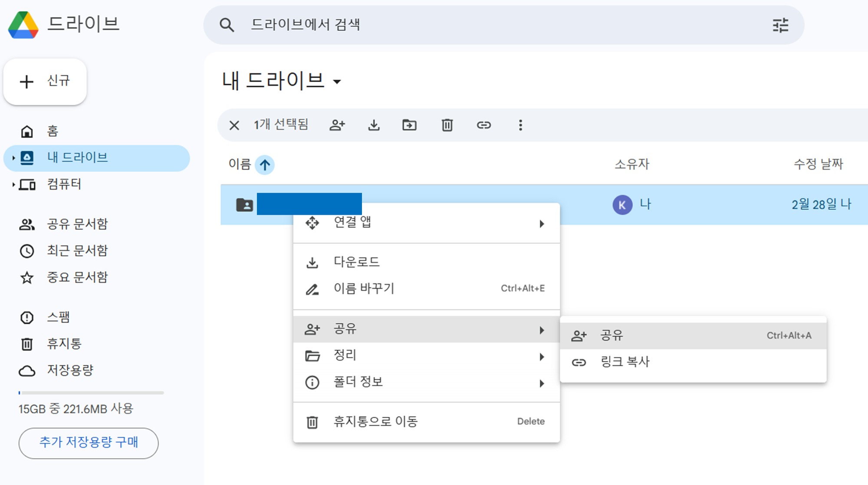Image resolution: width=868 pixels, height=485 pixels.
Task: Click the copy link icon in the toolbar
Action: pyautogui.click(x=483, y=125)
